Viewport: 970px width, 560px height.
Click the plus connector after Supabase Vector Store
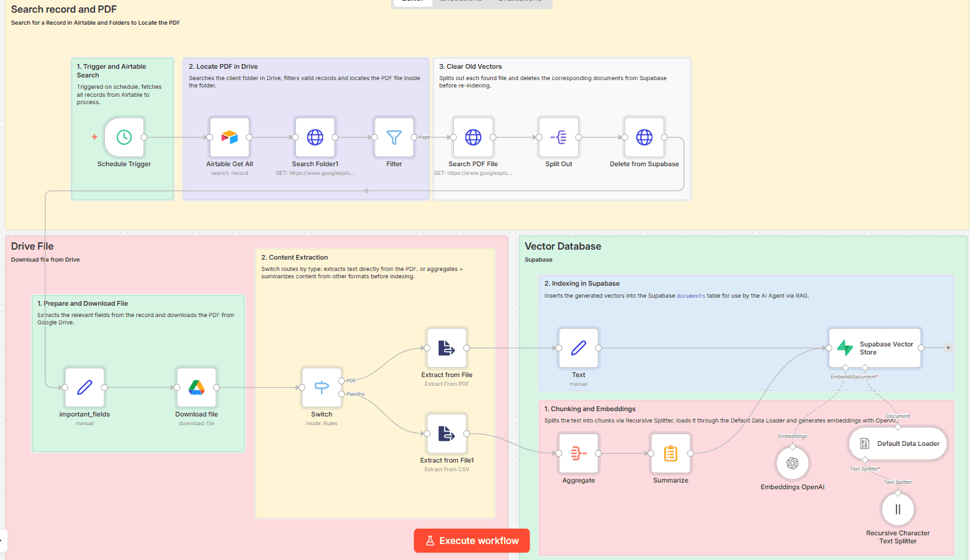947,348
